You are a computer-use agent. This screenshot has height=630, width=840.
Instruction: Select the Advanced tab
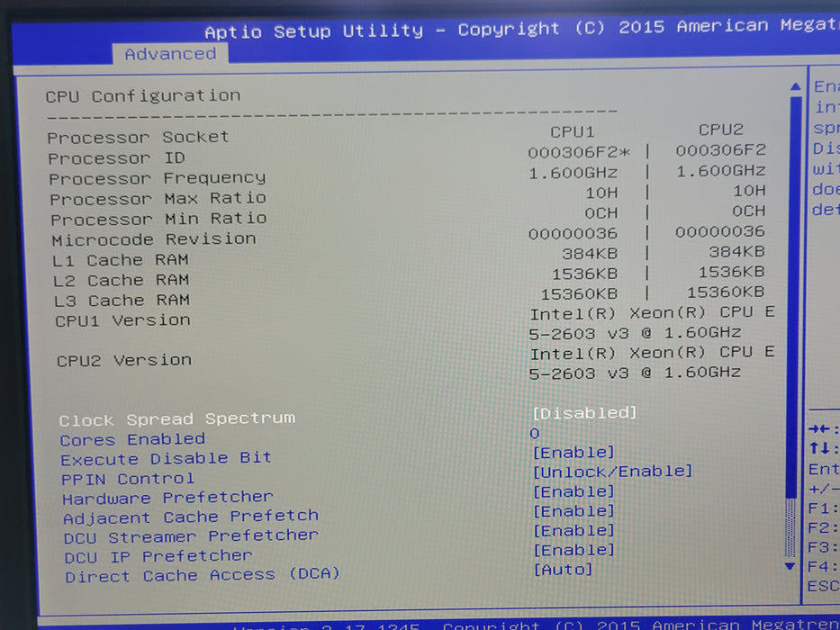click(x=170, y=54)
